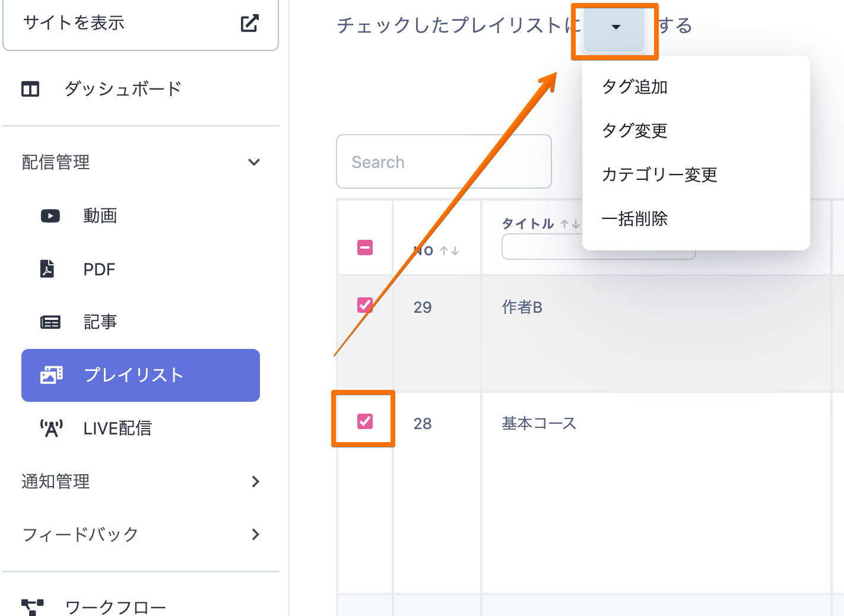Choose タグ追加 from the dropdown menu
This screenshot has height=616, width=844.
(634, 87)
